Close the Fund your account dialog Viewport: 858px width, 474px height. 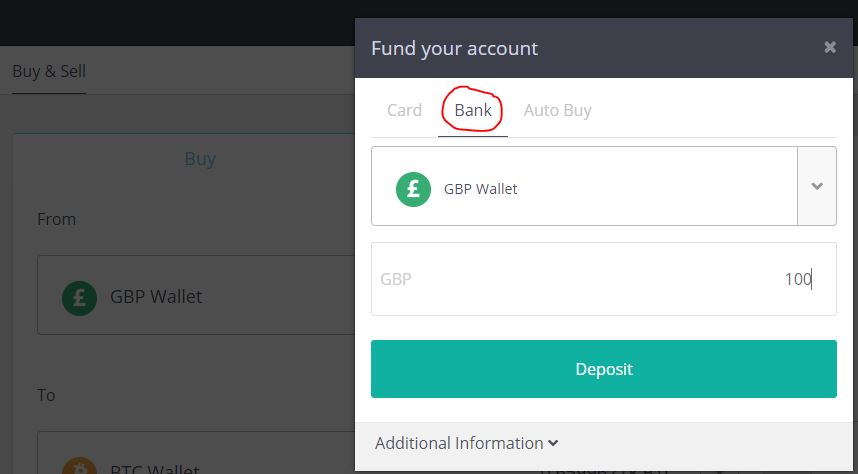(830, 48)
